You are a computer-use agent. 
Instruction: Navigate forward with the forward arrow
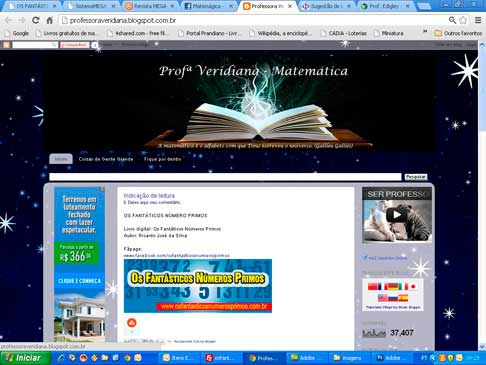22,20
